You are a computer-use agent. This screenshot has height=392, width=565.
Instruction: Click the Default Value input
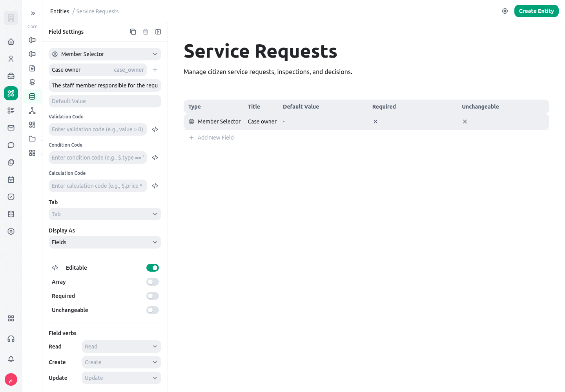(105, 101)
